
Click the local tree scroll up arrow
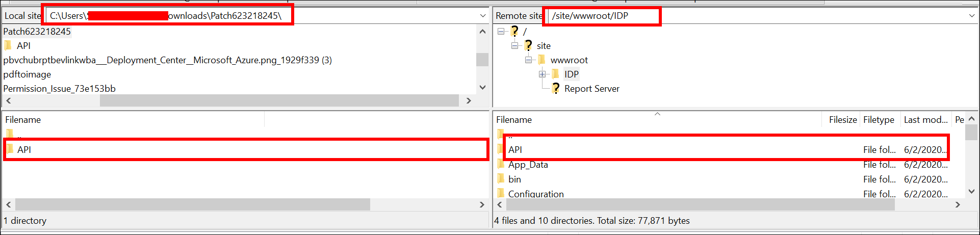tap(482, 32)
